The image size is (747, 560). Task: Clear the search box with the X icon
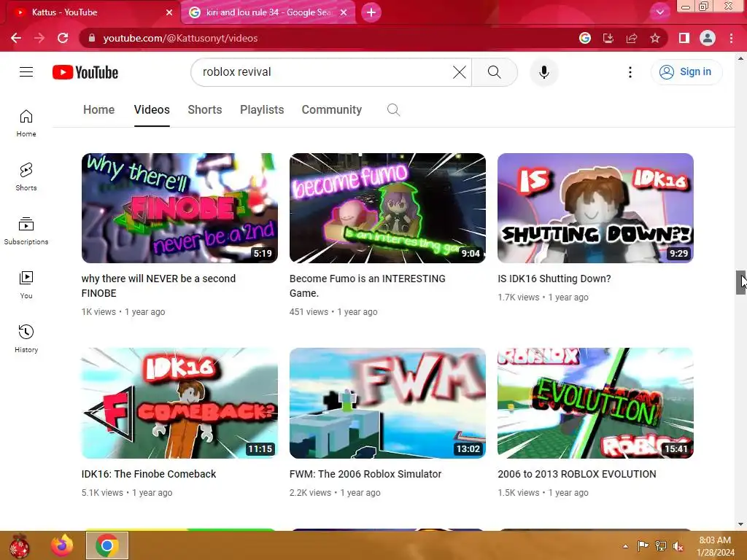click(460, 72)
